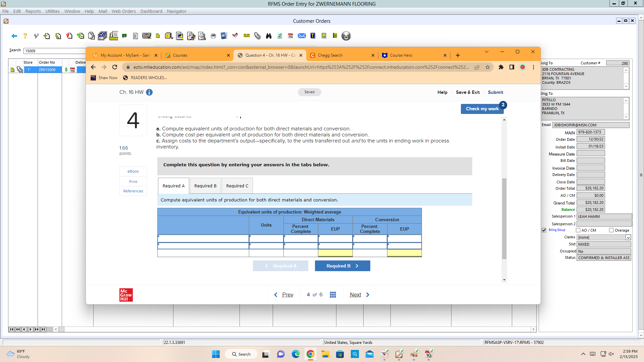Select the binoculars search icon
This screenshot has width=644, height=362.
pos(268,36)
